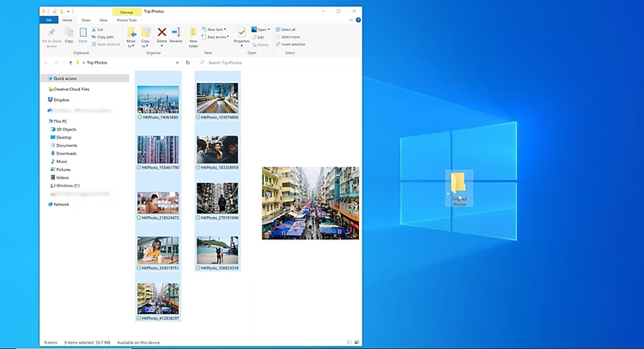Click the red Delete icon
Screen dimensions: 644x349
tap(161, 33)
